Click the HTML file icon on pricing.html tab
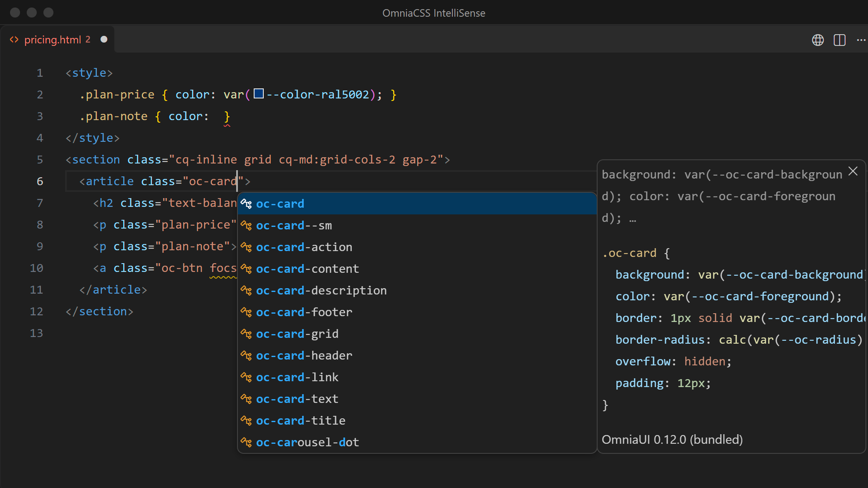Screen dimensions: 868x488 pos(14,40)
